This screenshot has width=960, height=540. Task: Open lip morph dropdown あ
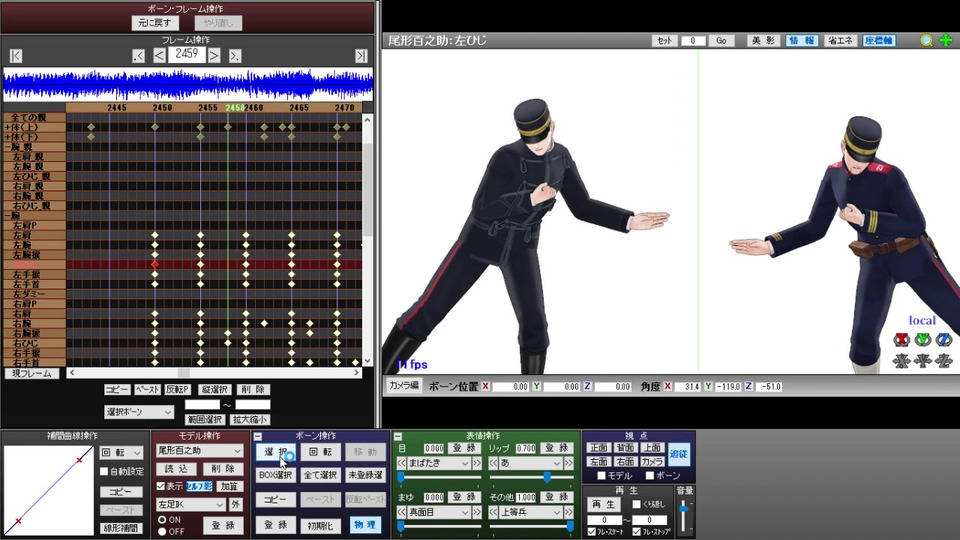pos(531,463)
